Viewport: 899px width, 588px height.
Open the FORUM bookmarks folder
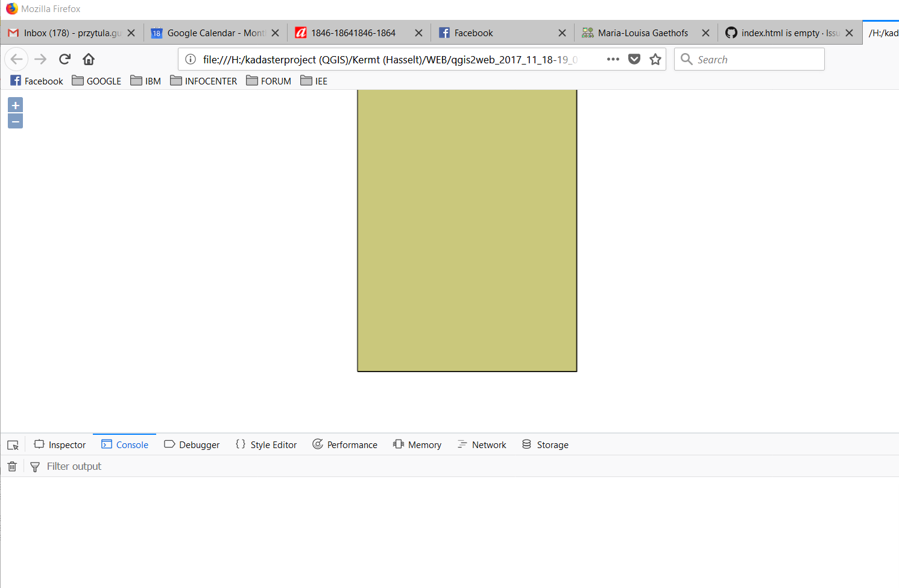pos(268,81)
